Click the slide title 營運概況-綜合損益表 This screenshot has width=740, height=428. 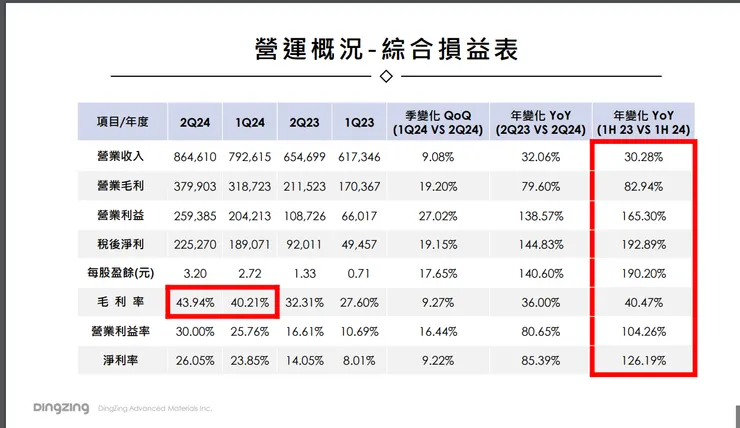[x=387, y=49]
